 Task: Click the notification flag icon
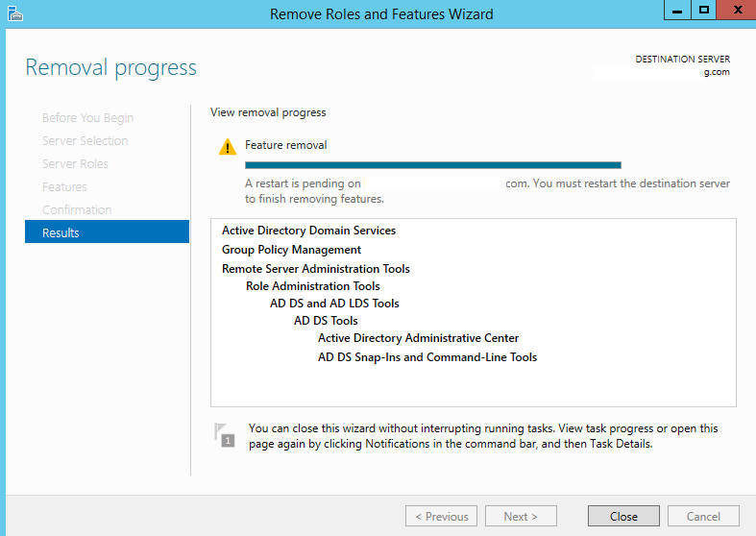pyautogui.click(x=225, y=435)
